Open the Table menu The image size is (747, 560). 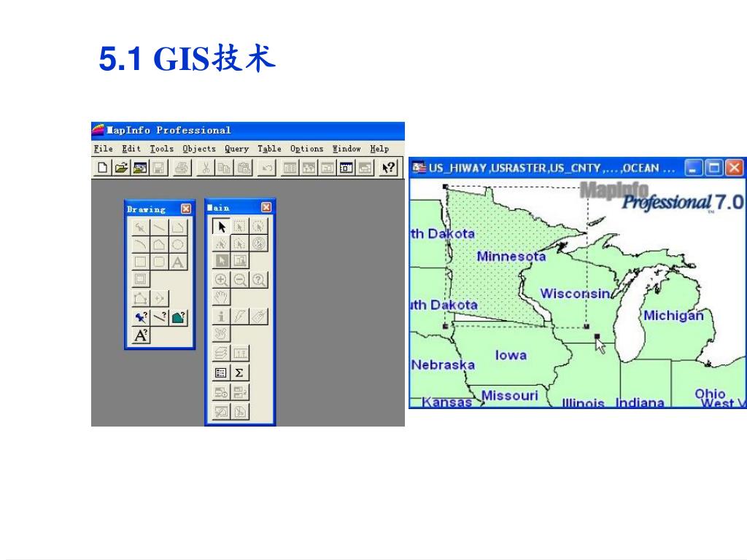click(270, 149)
